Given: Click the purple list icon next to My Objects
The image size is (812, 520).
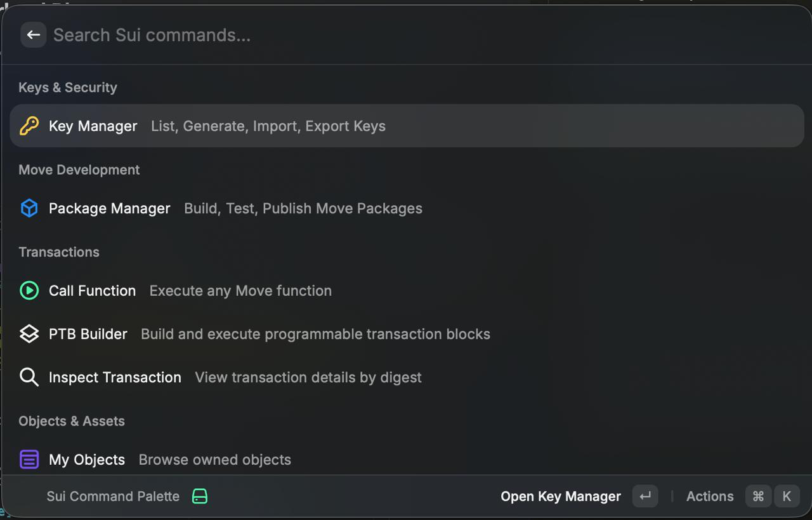Looking at the screenshot, I should 29,459.
